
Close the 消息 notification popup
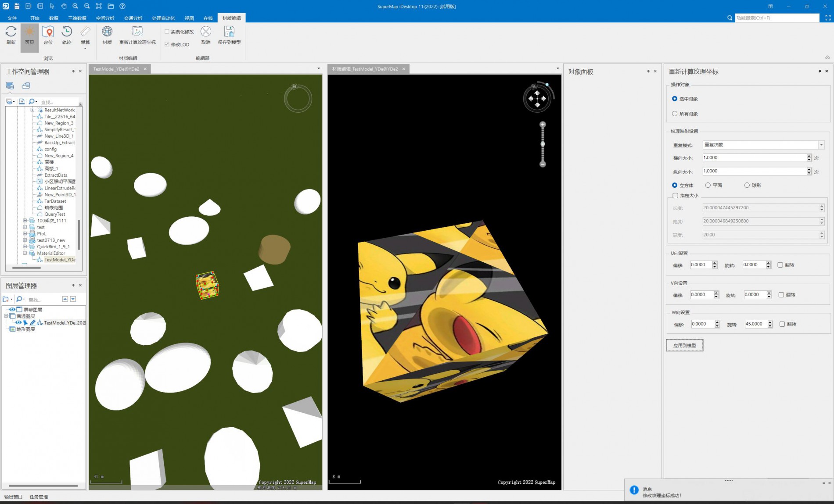(829, 483)
